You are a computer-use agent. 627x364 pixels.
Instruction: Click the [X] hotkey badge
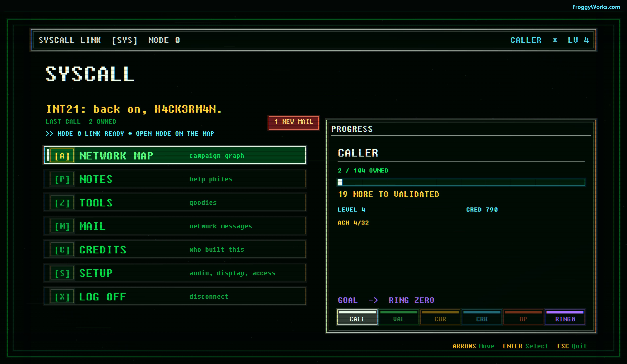coord(62,296)
